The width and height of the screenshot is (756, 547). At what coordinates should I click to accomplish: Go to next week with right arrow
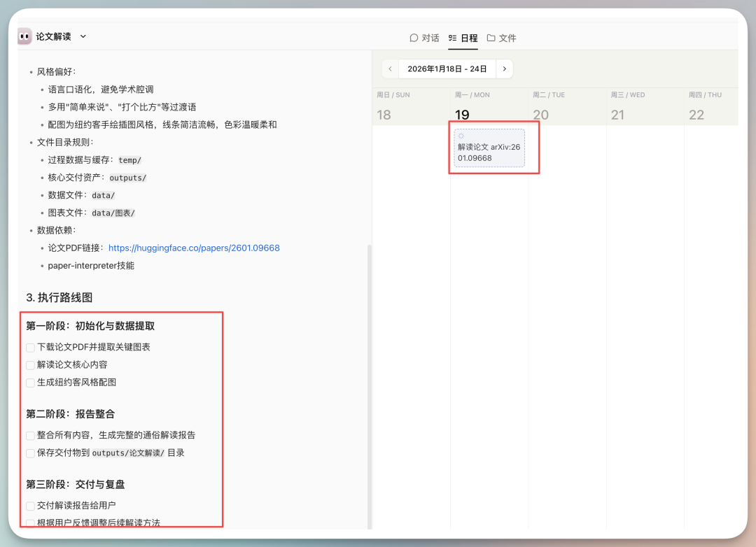tap(504, 69)
